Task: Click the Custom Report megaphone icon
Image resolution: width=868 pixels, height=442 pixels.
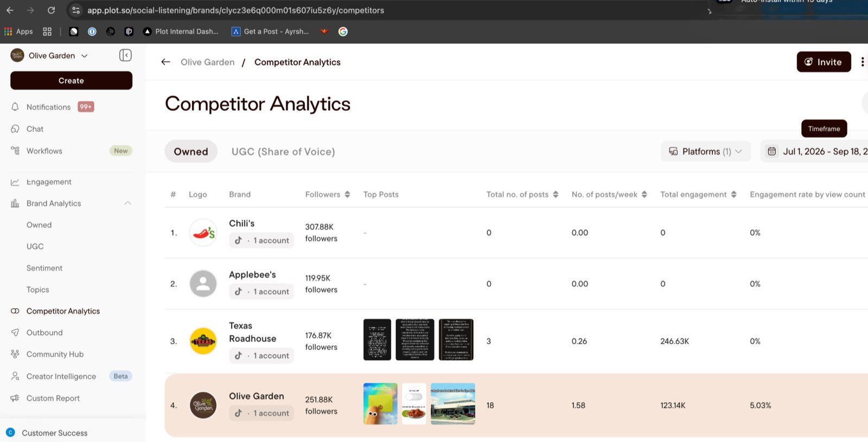Action: pos(15,398)
